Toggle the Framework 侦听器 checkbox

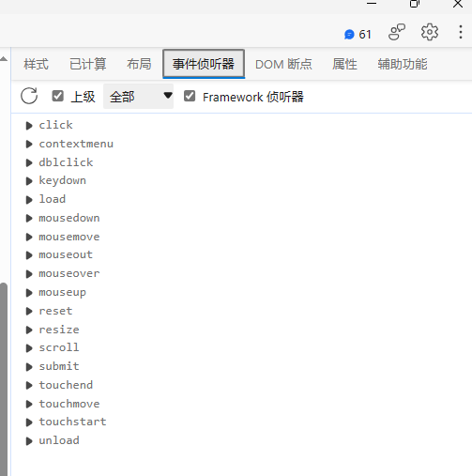pyautogui.click(x=190, y=96)
